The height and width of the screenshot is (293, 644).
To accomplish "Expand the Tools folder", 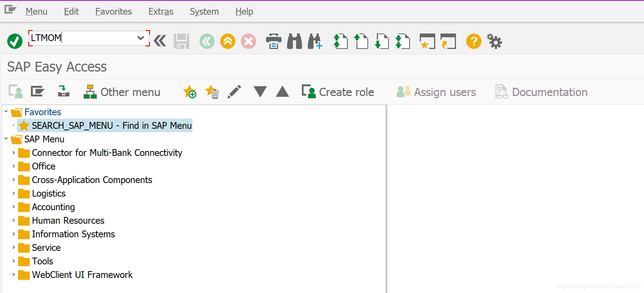I will tap(14, 261).
